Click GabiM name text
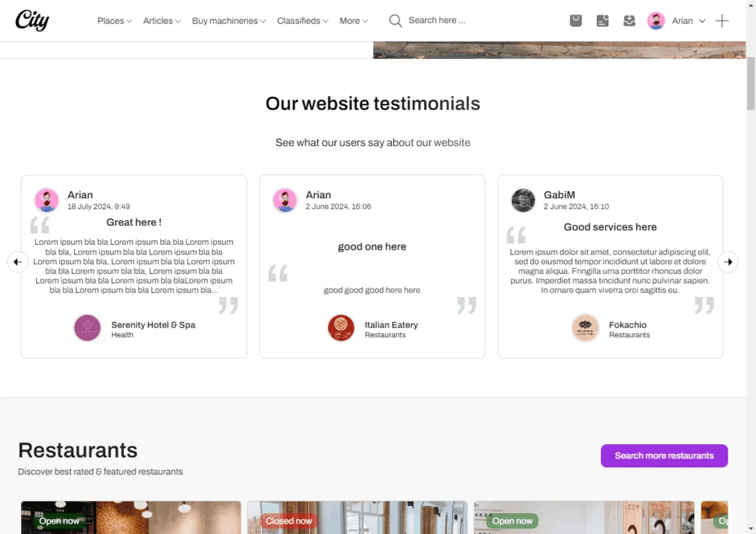756x534 pixels. (x=559, y=195)
